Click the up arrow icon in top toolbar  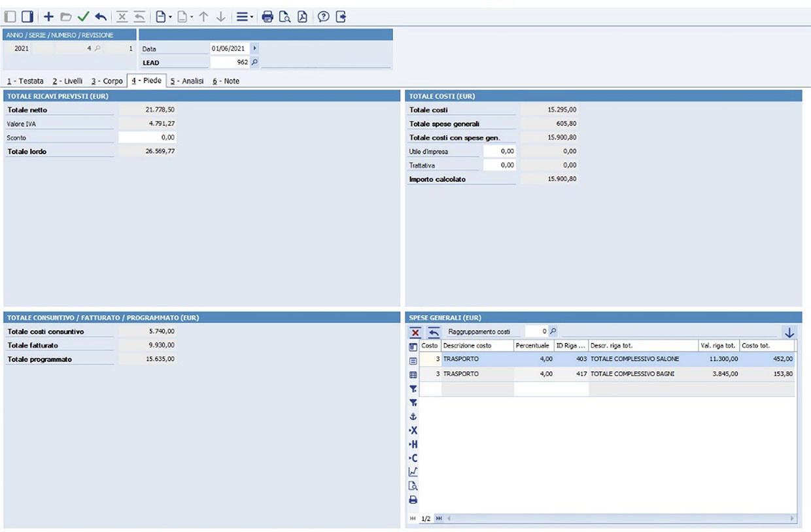pos(203,17)
